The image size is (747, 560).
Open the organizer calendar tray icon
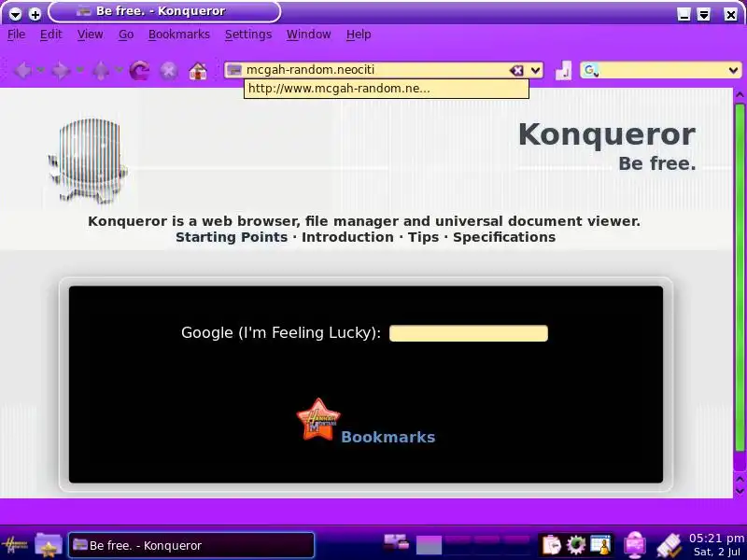tap(600, 545)
